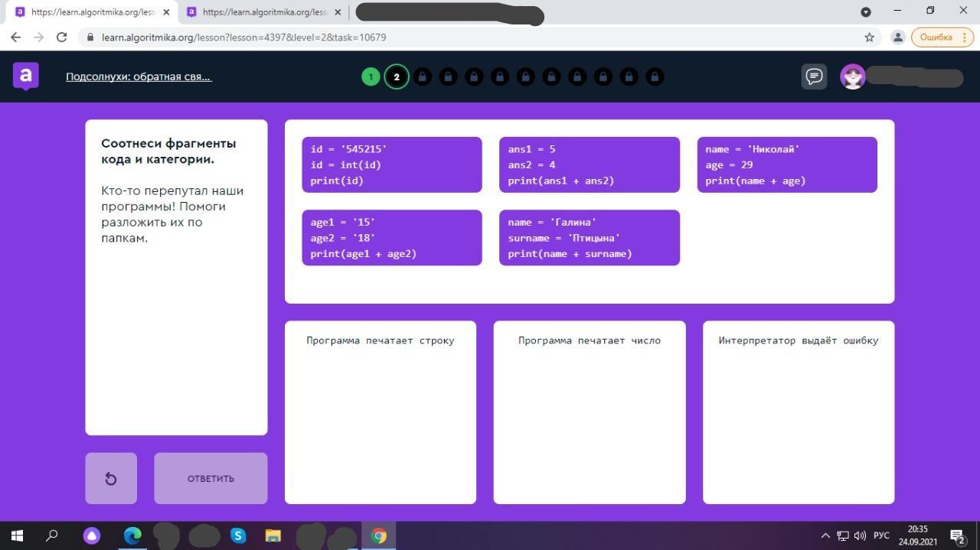980x550 pixels.
Task: Expand the Chrome tab search dropdown
Action: click(x=866, y=12)
